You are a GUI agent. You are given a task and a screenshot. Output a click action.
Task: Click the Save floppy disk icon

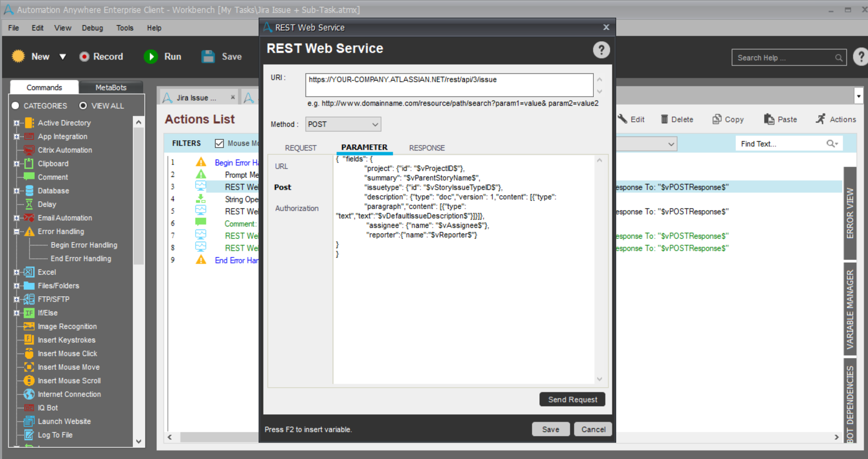[208, 57]
